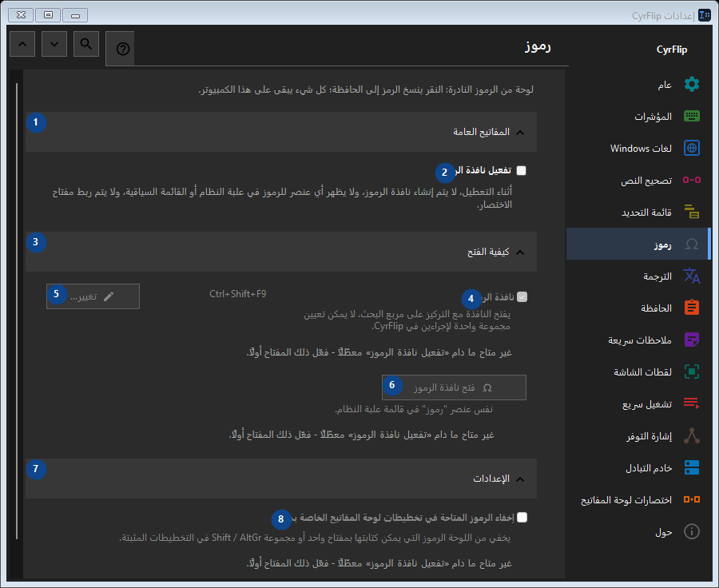Toggle the نافذة الرموز shortcut checkbox

click(x=522, y=296)
